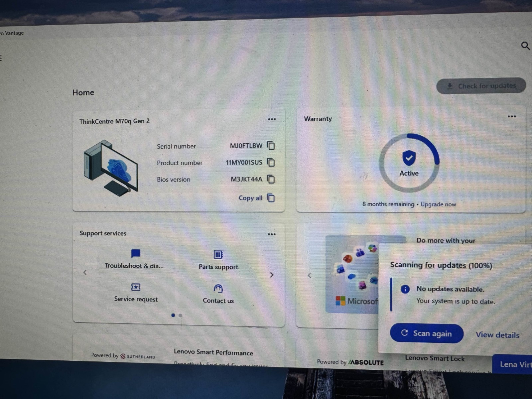Click the Troubleshoot & dia... label
Screen dimensions: 532x399
pos(134,266)
